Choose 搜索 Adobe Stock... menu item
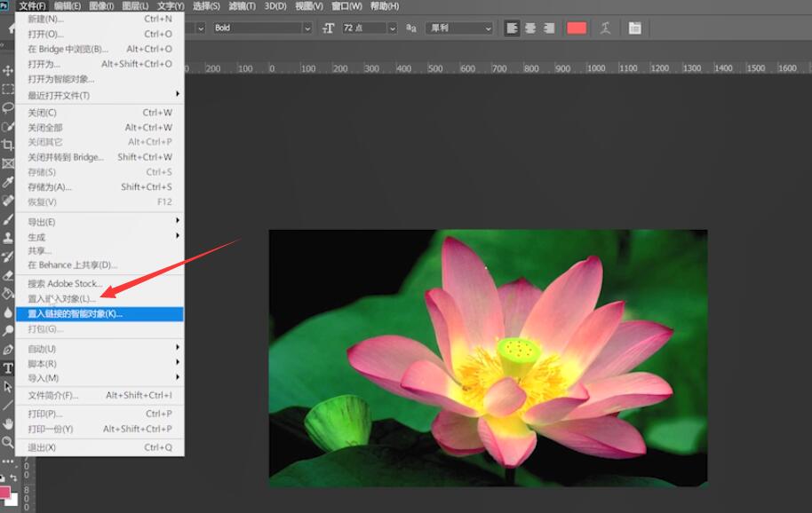812x513 pixels. coord(100,283)
